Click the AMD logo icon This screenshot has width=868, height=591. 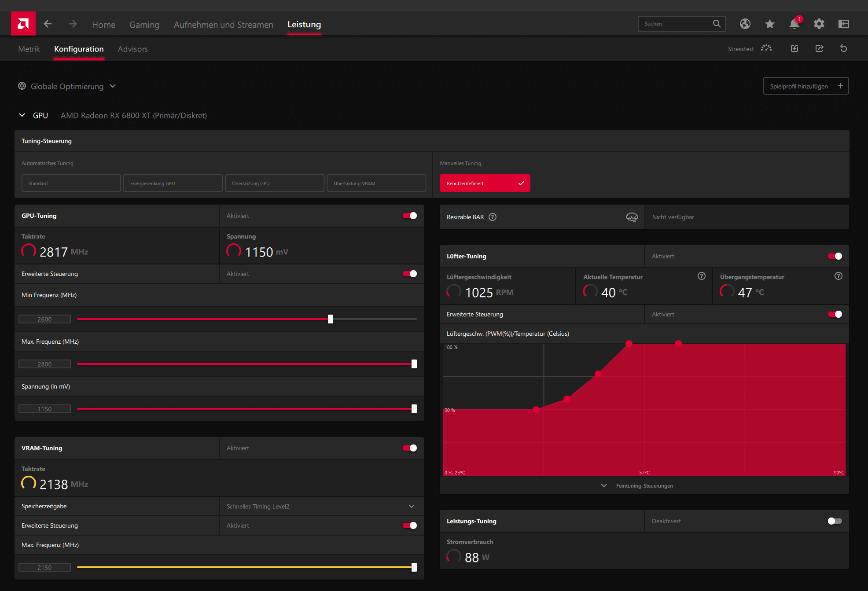[x=23, y=24]
